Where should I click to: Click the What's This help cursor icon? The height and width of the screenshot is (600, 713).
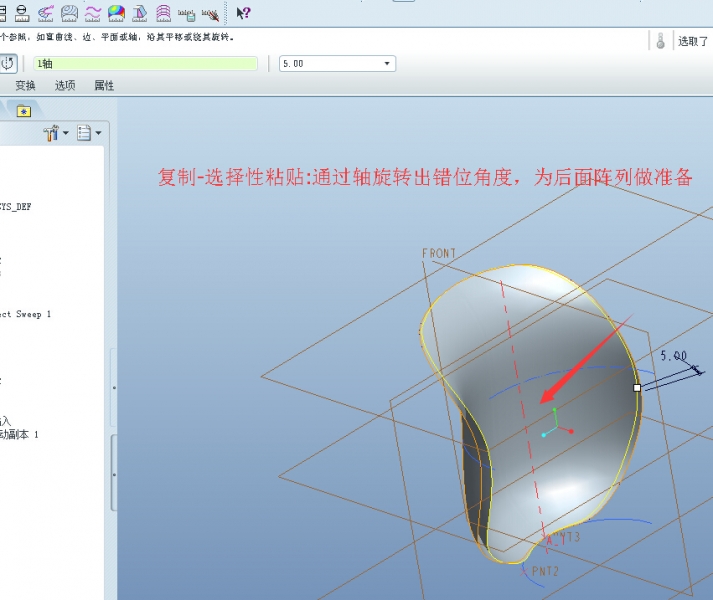click(243, 13)
